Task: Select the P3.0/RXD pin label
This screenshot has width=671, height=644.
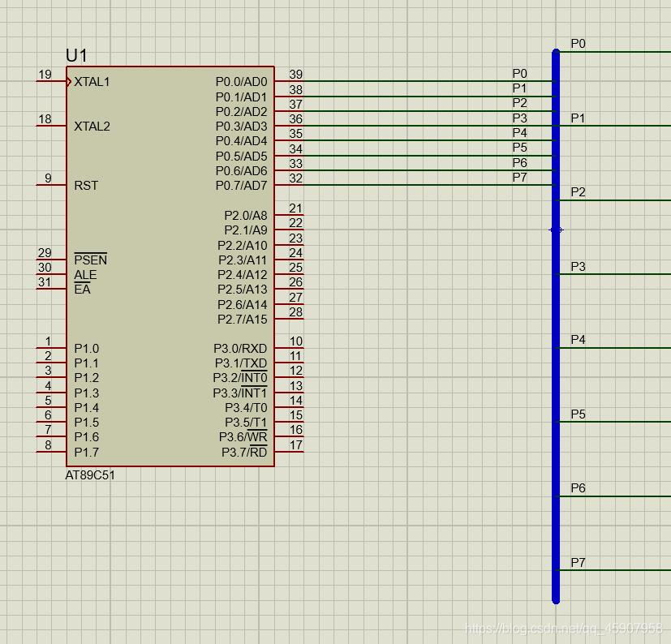Action: pos(240,348)
